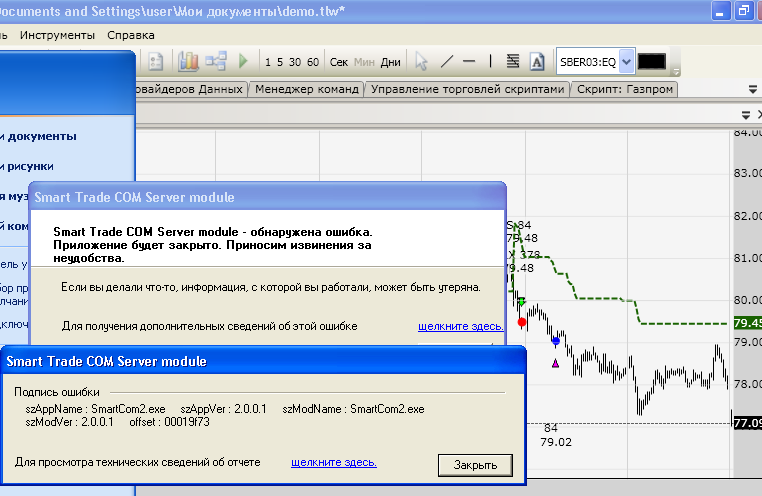
Task: Click the 79.02 chart annotation
Action: pos(556,443)
